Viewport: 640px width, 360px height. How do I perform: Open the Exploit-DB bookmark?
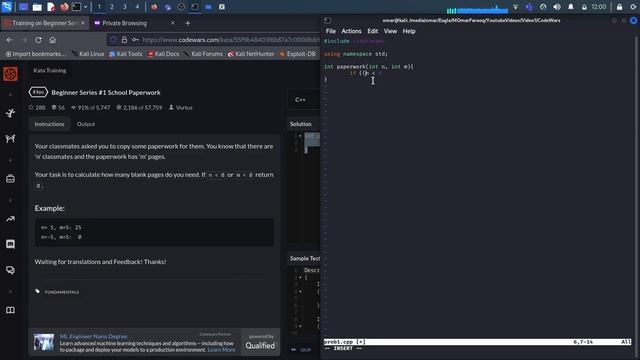[298, 54]
